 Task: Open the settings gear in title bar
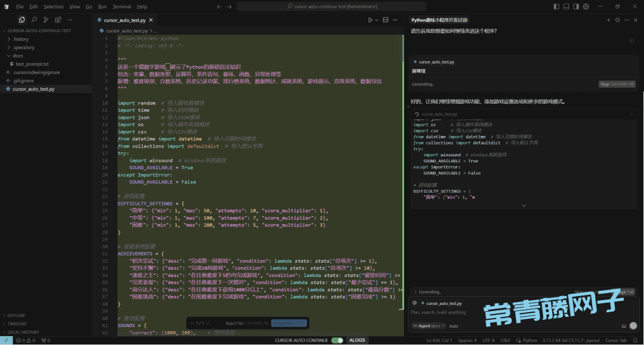586,7
